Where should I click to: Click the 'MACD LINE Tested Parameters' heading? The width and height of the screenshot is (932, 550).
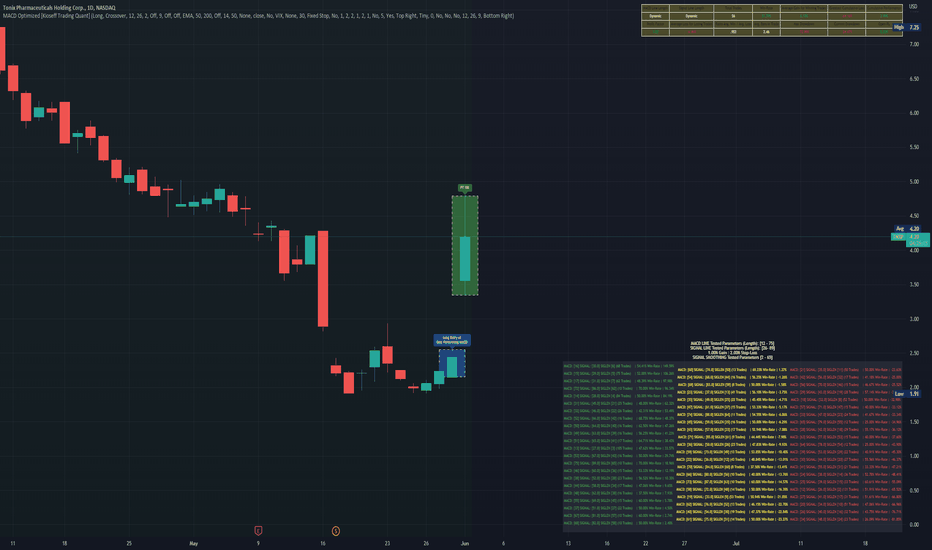tap(732, 343)
